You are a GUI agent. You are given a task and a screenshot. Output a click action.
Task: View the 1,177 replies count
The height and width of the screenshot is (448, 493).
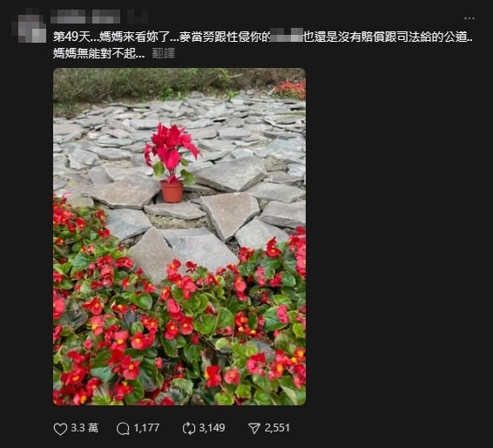coord(146,428)
